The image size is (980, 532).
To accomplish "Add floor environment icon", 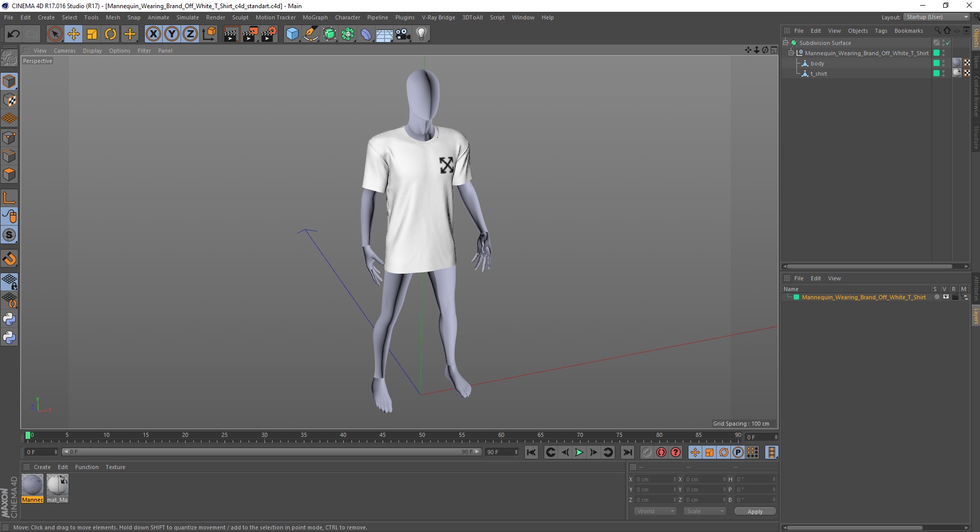I will [385, 34].
